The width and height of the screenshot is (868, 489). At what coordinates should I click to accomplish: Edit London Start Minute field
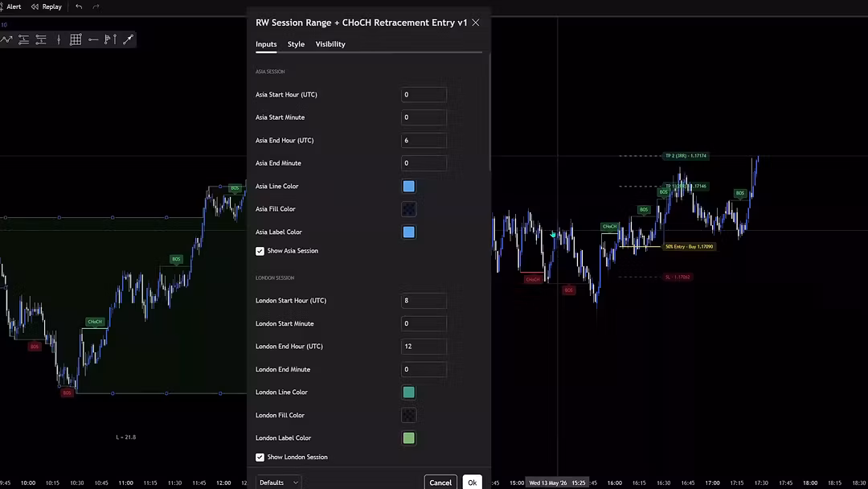tap(424, 323)
